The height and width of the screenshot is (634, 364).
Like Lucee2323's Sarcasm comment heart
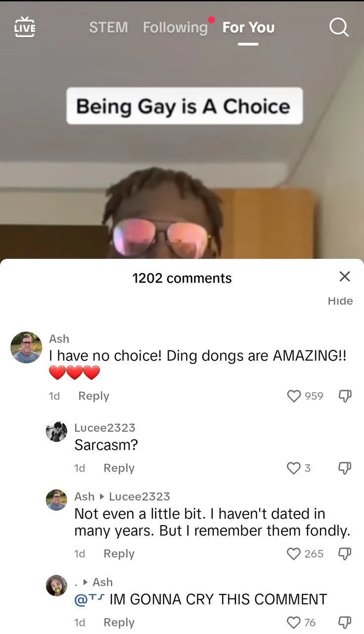coord(294,468)
